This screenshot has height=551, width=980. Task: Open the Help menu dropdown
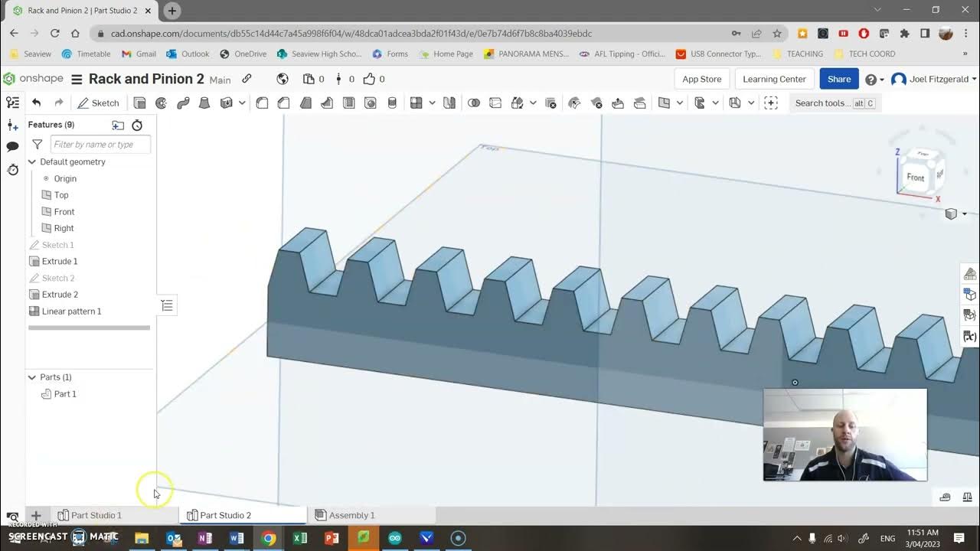point(874,80)
